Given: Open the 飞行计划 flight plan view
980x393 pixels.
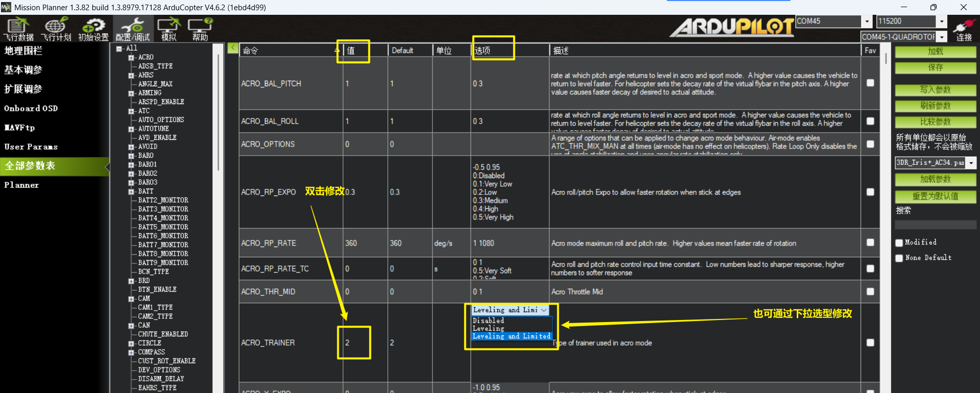Looking at the screenshot, I should pyautogui.click(x=56, y=29).
